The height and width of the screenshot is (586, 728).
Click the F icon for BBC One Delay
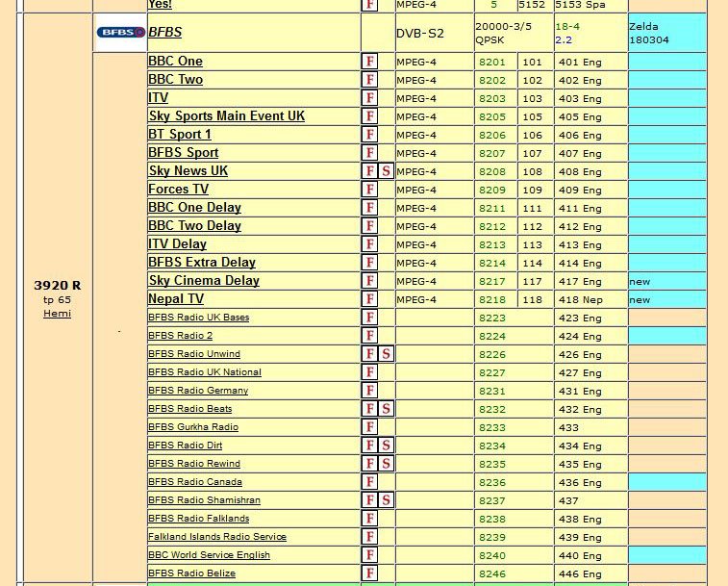click(x=370, y=208)
